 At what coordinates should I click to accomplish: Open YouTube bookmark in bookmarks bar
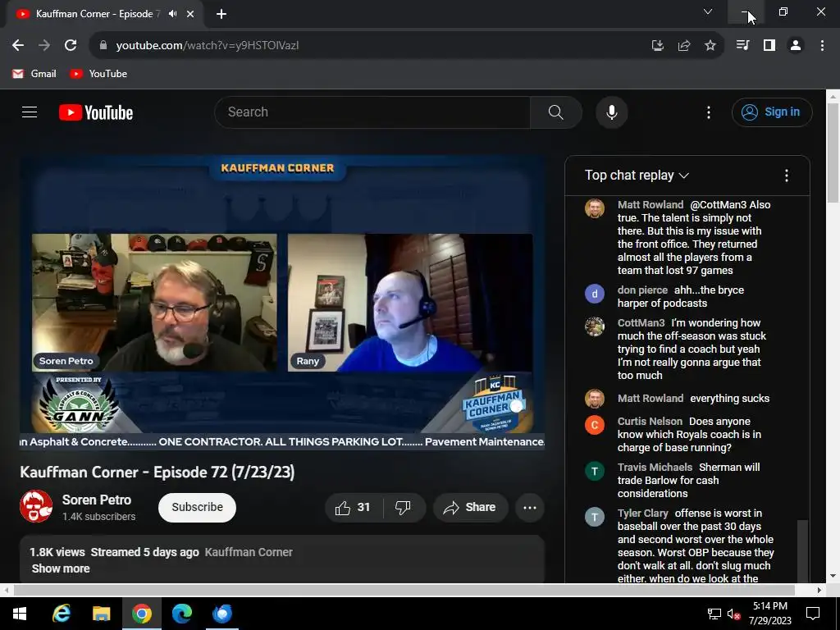98,74
